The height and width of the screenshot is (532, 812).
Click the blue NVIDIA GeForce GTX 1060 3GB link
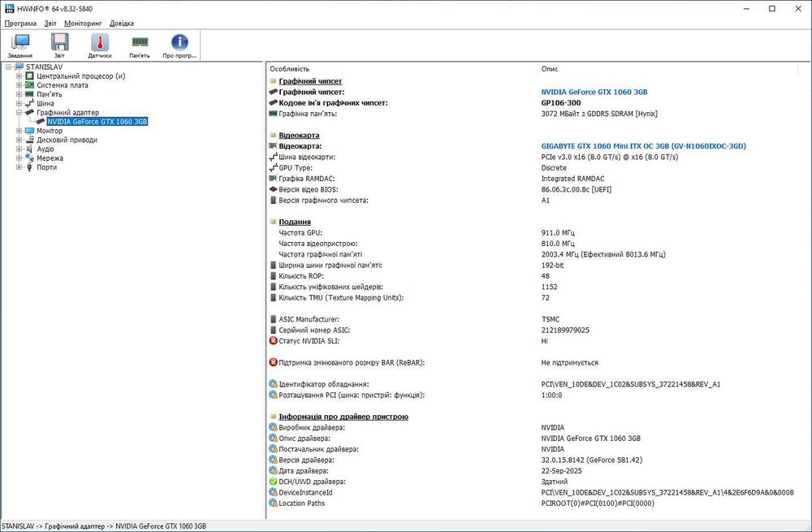point(594,93)
